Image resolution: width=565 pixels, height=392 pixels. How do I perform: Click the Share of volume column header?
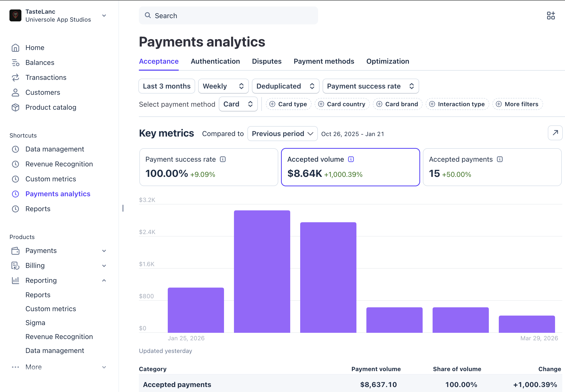point(457,369)
